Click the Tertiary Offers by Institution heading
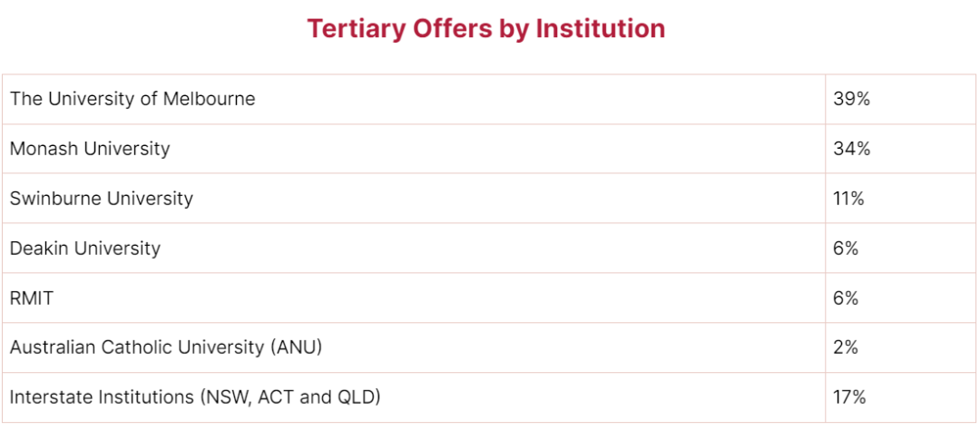 click(x=486, y=29)
